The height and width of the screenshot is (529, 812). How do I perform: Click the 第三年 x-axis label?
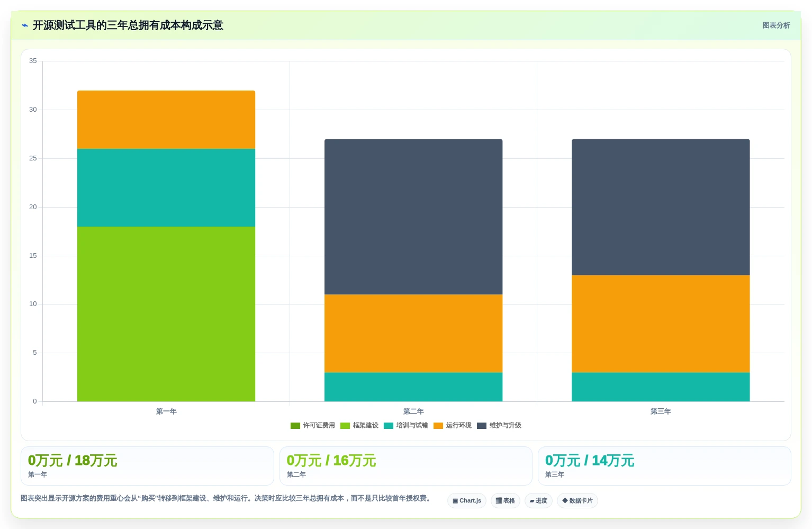[661, 411]
